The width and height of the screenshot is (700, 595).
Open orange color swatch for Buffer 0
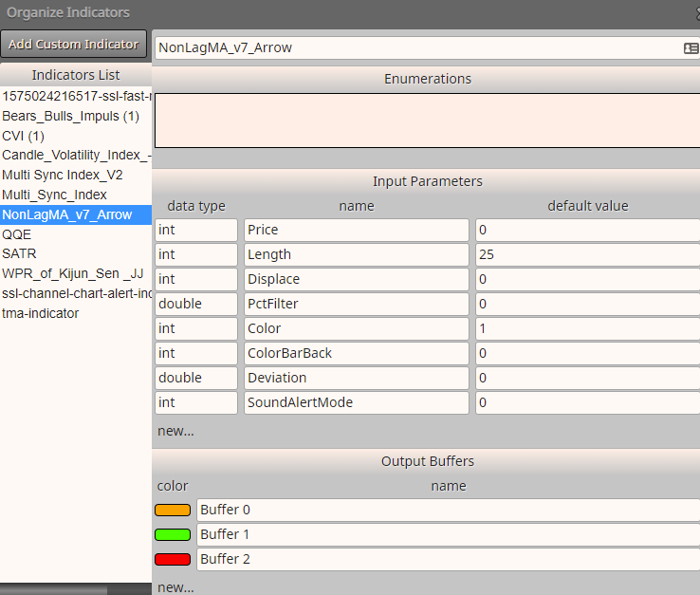point(173,511)
